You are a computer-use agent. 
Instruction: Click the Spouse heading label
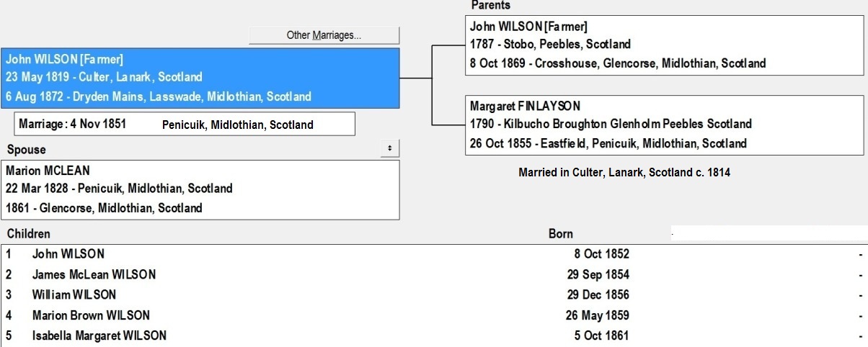(26, 150)
